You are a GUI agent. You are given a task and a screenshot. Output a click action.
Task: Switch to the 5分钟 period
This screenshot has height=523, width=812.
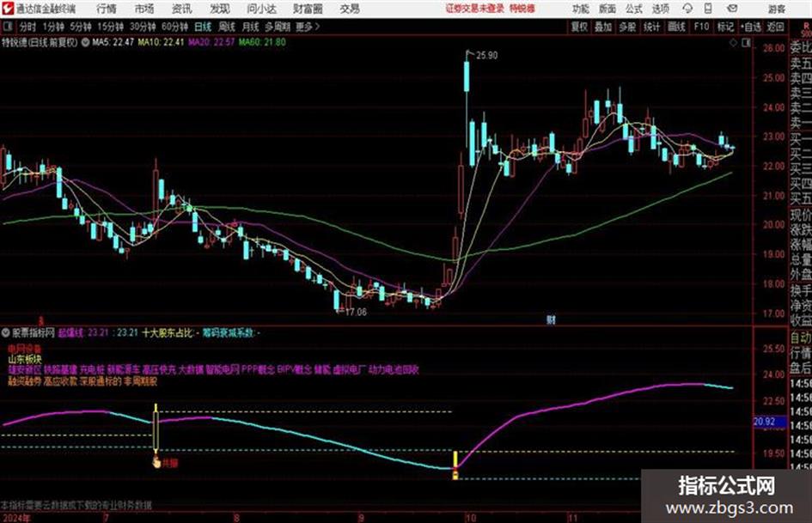81,27
